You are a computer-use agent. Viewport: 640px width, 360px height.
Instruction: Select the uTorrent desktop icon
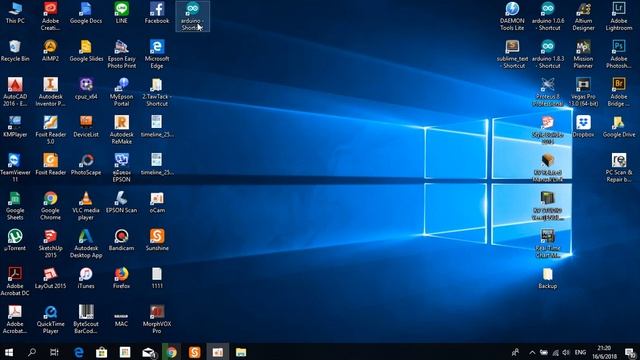[x=15, y=240]
